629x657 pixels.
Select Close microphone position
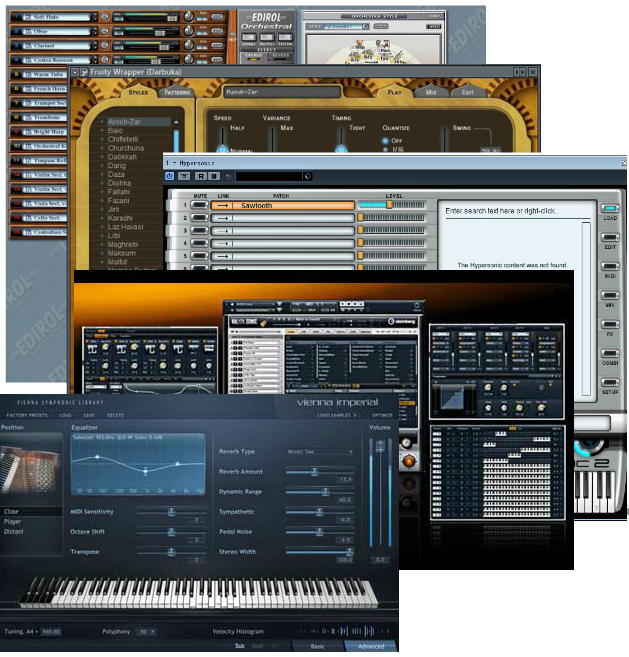pos(31,511)
